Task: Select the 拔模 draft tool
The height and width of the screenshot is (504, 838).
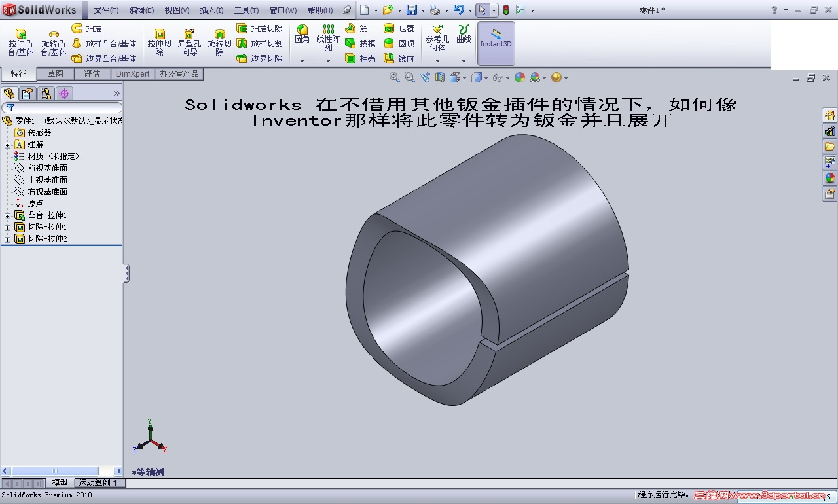Action: pyautogui.click(x=360, y=43)
